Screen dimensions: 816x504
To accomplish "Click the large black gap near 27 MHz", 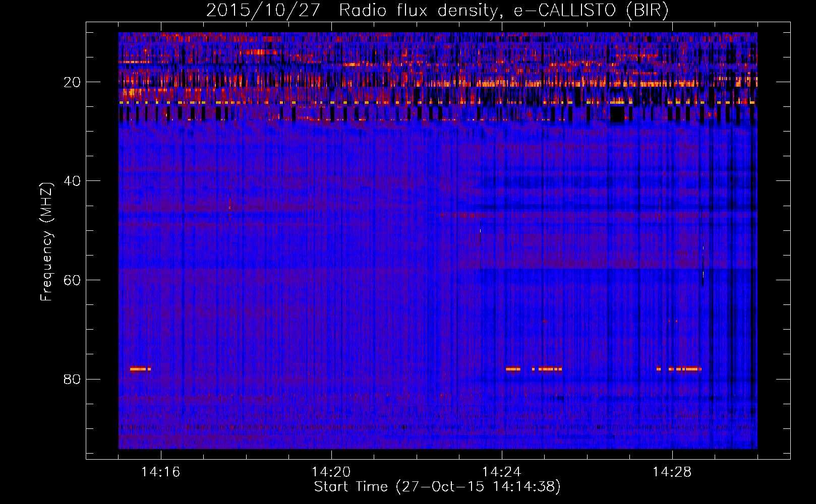I will tap(616, 114).
